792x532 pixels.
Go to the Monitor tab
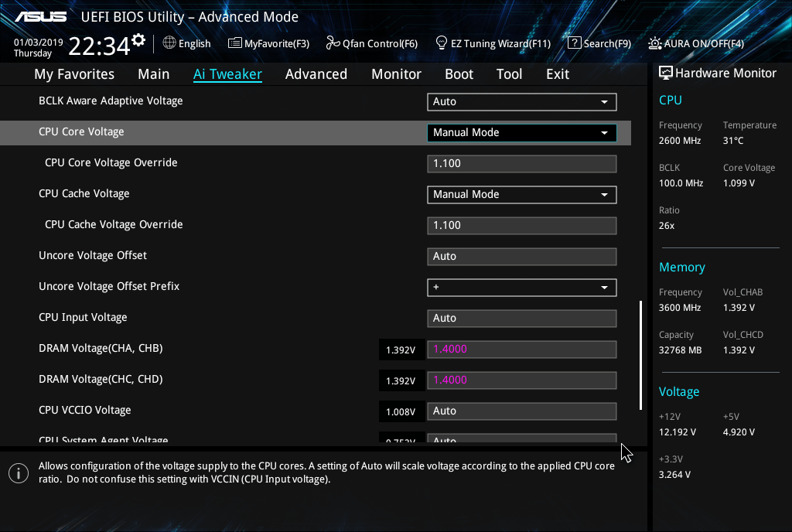pyautogui.click(x=397, y=74)
